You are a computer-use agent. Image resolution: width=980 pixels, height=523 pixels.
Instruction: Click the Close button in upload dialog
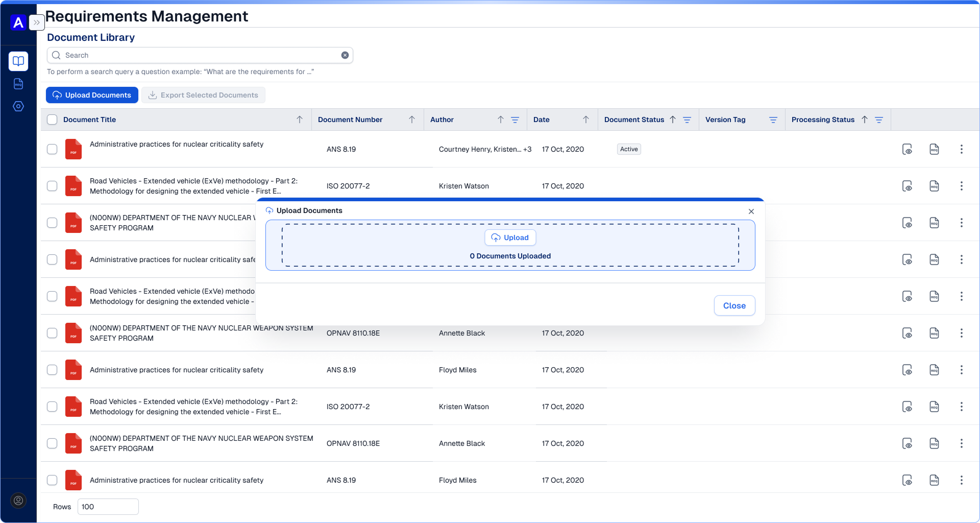[x=734, y=305]
